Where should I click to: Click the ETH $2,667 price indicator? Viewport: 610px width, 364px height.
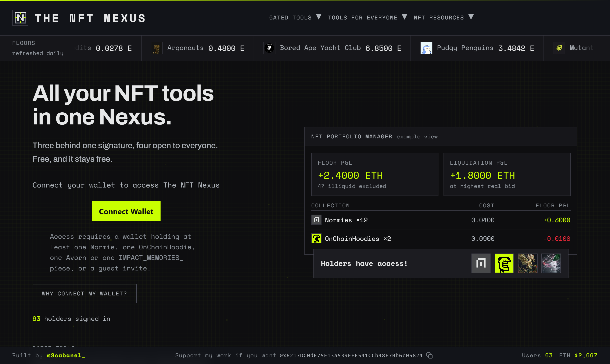pyautogui.click(x=578, y=355)
